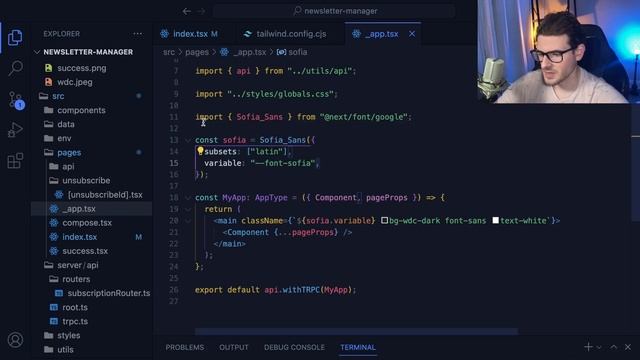
Task: Show the DEBUG CONSOLE panel tab
Action: coord(294,347)
